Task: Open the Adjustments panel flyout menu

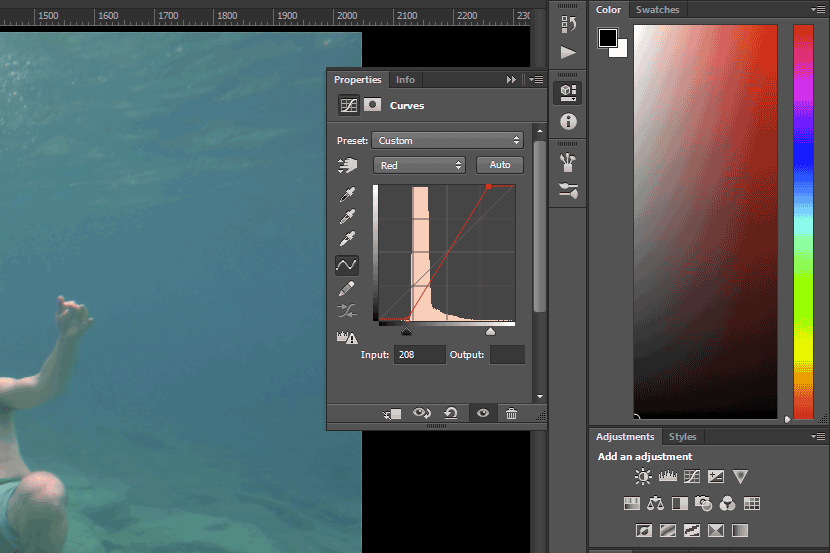Action: (818, 436)
